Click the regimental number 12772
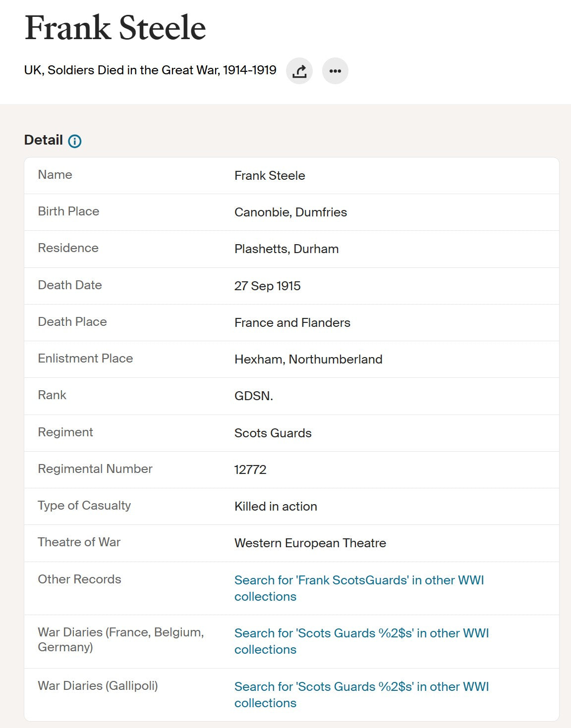571x728 pixels. pos(250,470)
